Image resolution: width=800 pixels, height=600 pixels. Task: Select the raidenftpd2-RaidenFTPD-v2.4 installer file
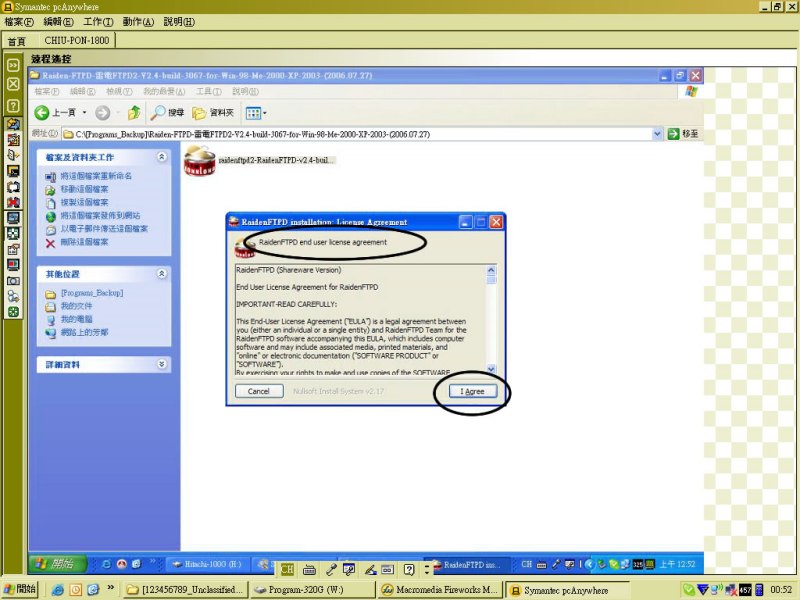pyautogui.click(x=259, y=160)
